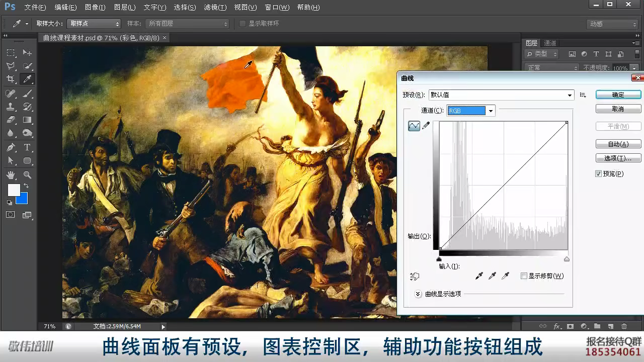Open the Curves preset options menu icon
644x362 pixels.
coord(583,95)
